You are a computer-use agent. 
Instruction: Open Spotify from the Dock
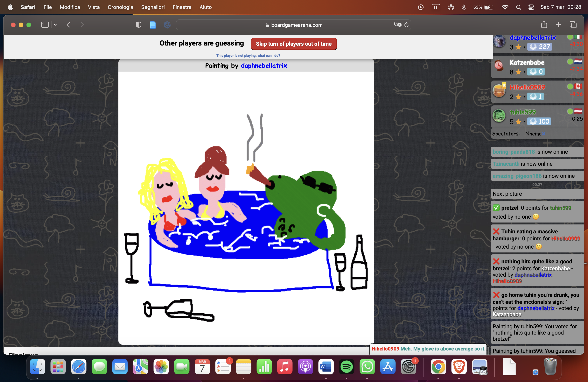[x=346, y=367]
